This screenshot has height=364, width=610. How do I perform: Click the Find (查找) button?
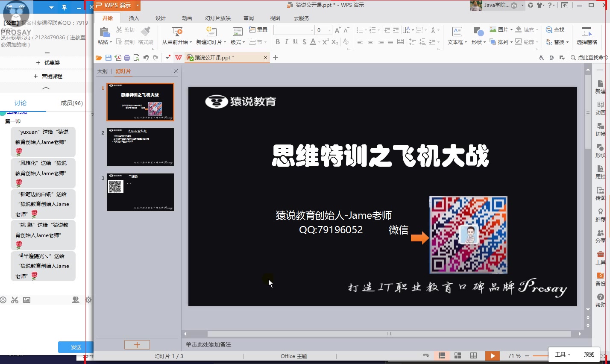pos(555,29)
